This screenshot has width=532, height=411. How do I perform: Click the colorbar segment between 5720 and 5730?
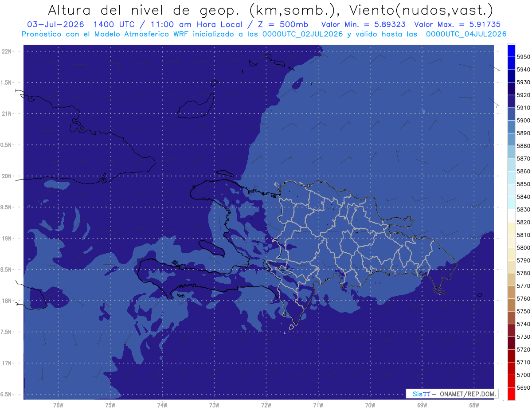[x=511, y=343]
